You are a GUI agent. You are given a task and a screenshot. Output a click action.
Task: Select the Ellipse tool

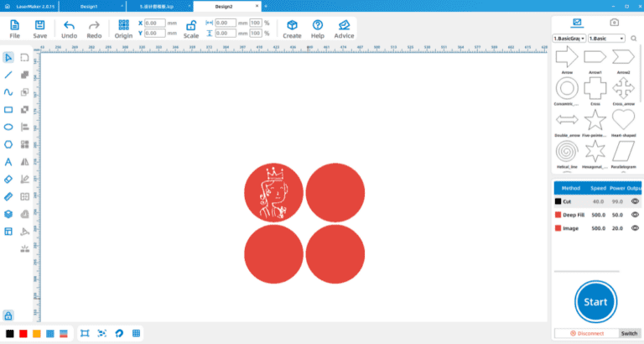8,127
